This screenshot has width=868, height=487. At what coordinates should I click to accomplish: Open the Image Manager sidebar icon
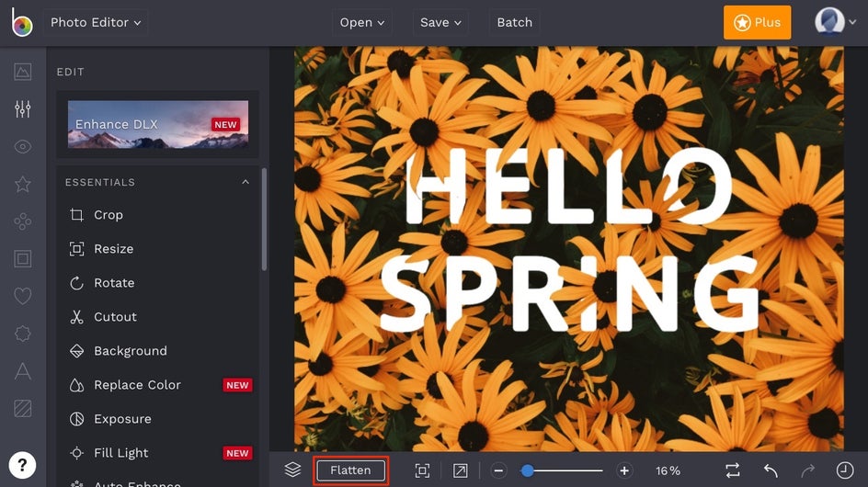[23, 72]
